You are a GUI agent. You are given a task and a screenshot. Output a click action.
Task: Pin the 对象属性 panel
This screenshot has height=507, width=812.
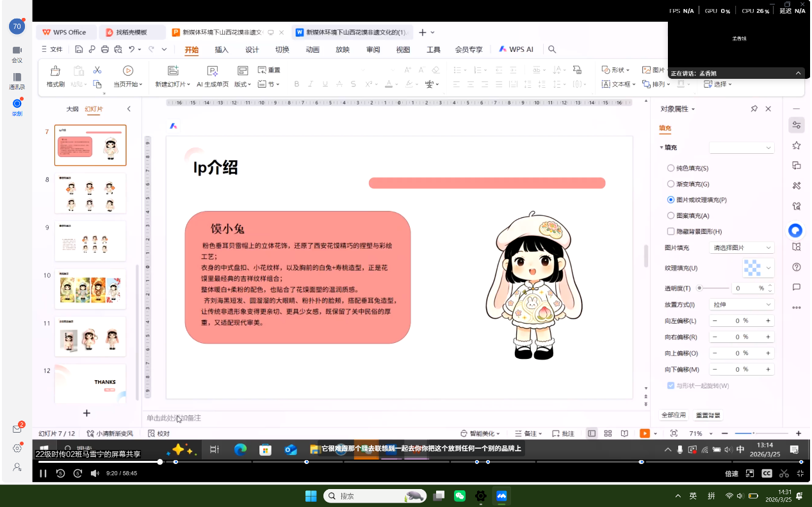754,109
